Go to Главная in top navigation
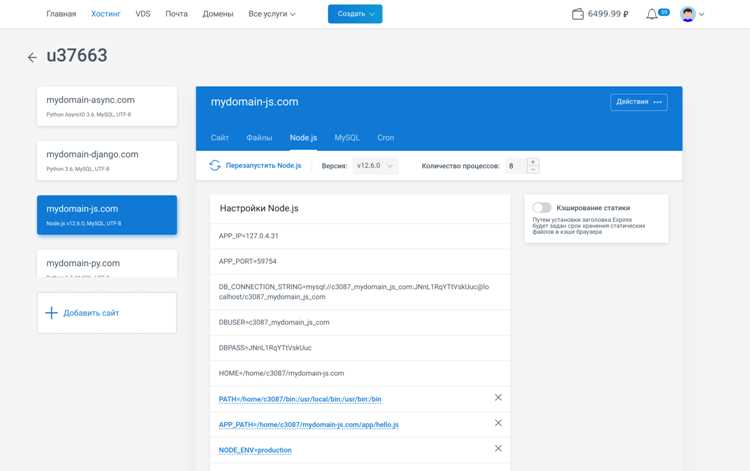 coord(61,14)
